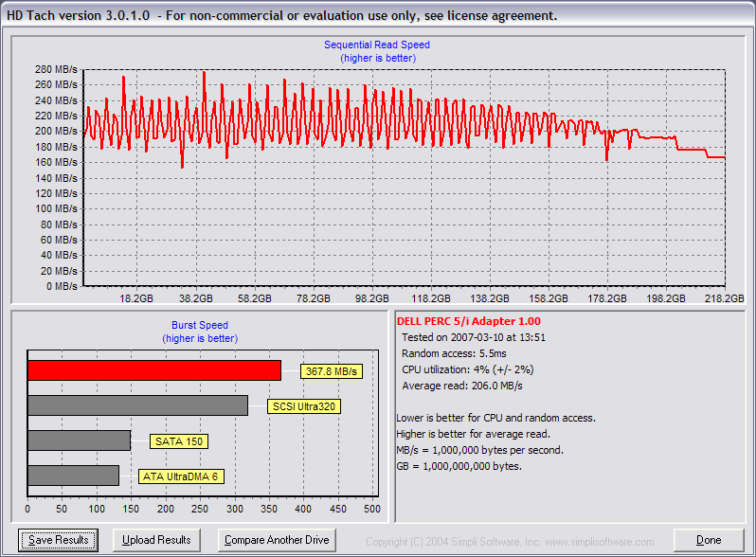Click the SATA 150 label
The width and height of the screenshot is (756, 557).
179,441
